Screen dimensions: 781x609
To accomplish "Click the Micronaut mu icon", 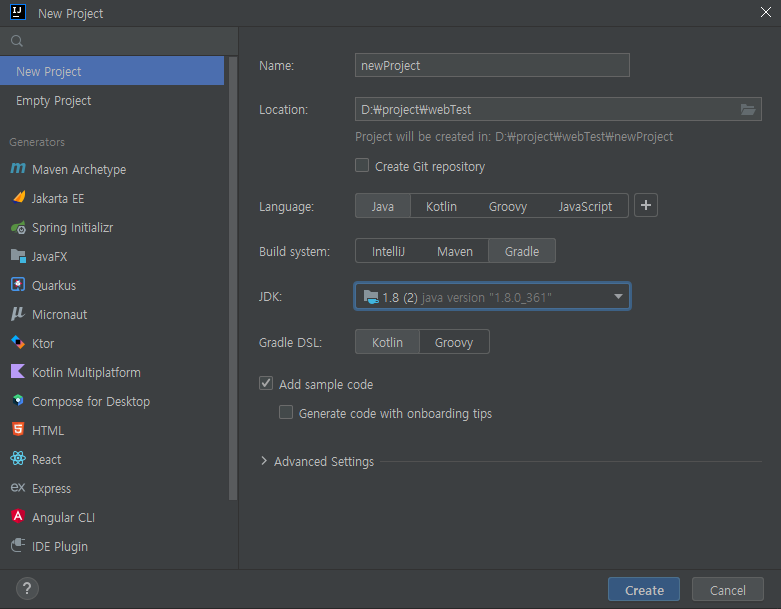I will [x=18, y=314].
